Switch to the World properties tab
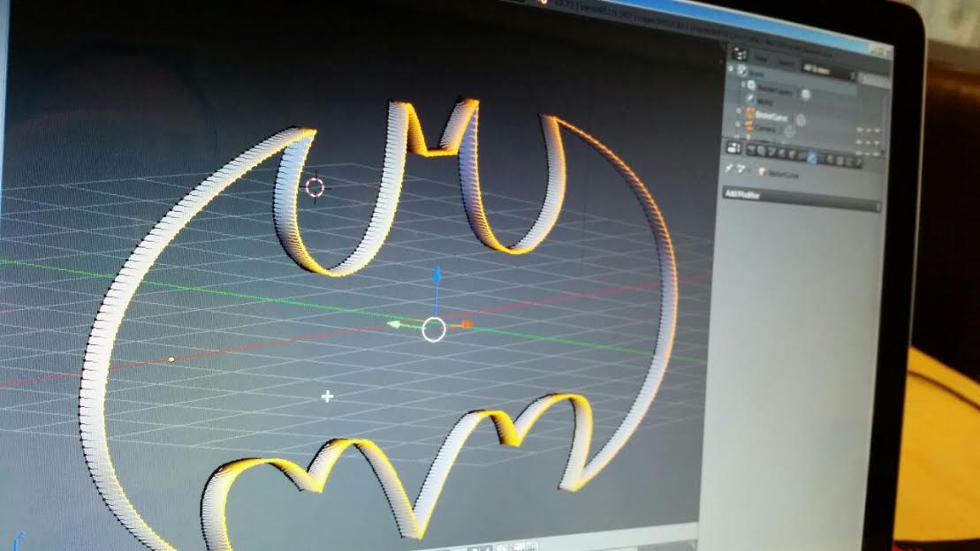The image size is (980, 551). tap(782, 153)
